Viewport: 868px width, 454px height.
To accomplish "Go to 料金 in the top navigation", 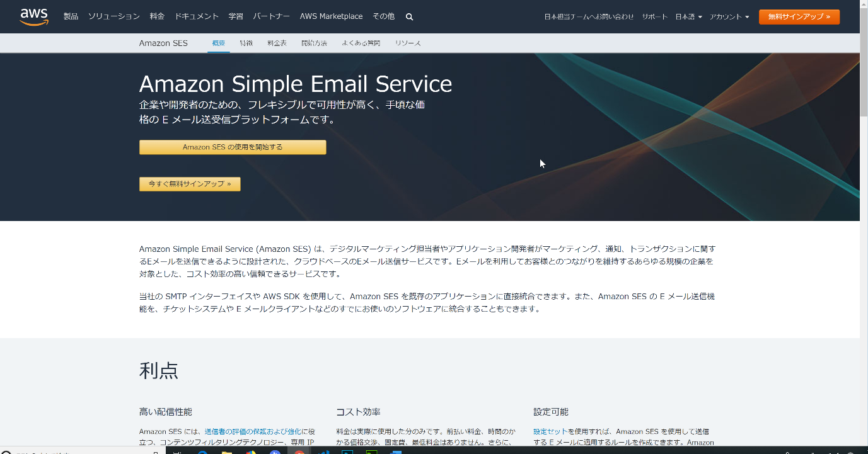I will 157,16.
